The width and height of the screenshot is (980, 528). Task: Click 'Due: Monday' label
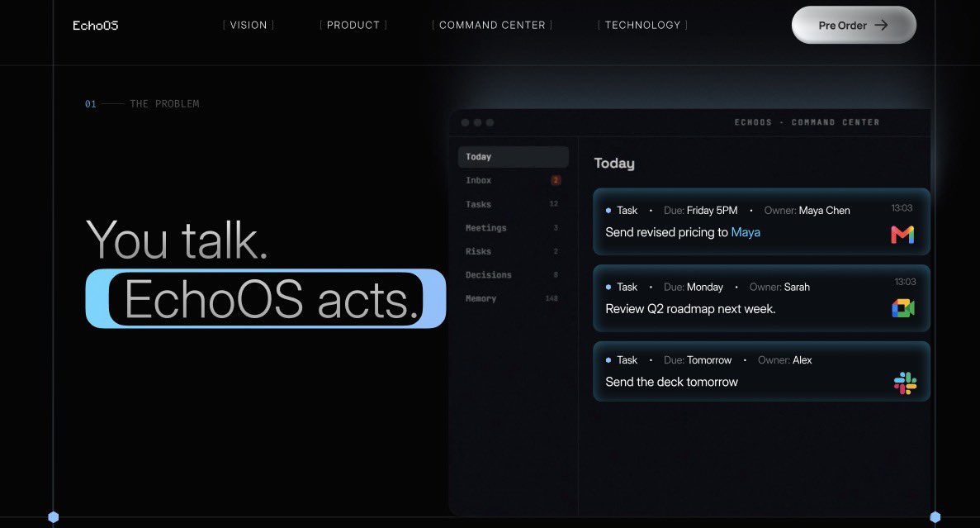pyautogui.click(x=694, y=288)
